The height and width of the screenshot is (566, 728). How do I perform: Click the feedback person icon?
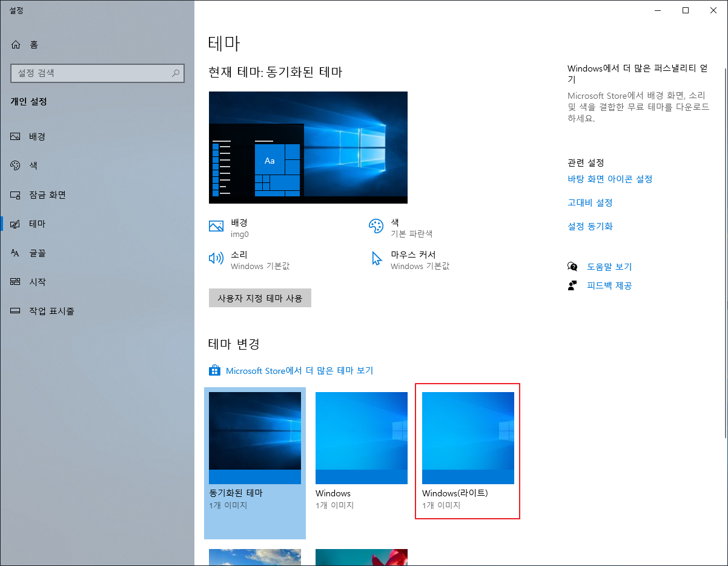572,285
